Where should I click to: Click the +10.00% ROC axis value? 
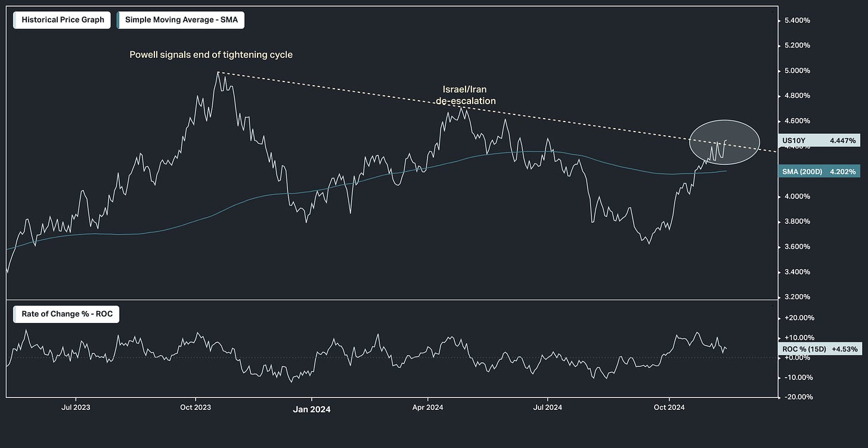801,338
